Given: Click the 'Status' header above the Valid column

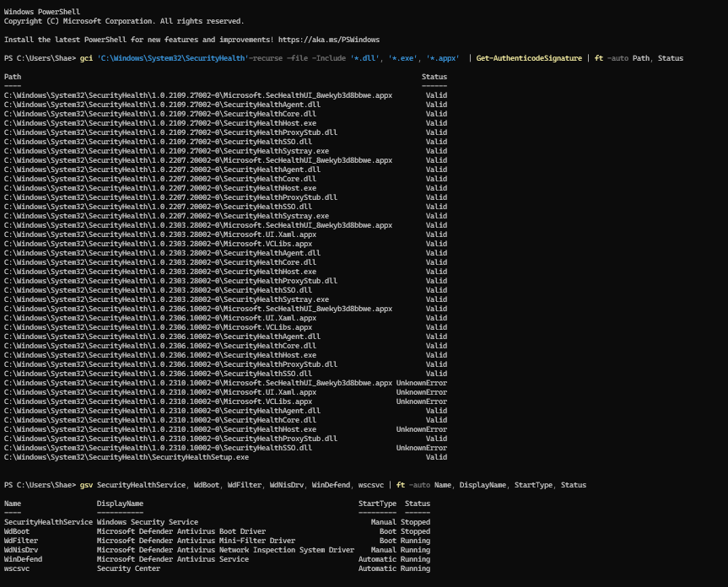Looking at the screenshot, I should 434,77.
